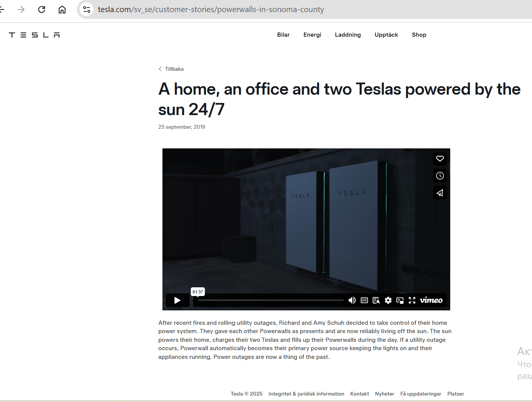The image size is (532, 402).
Task: Open Vimeo logo link in player
Action: (431, 300)
